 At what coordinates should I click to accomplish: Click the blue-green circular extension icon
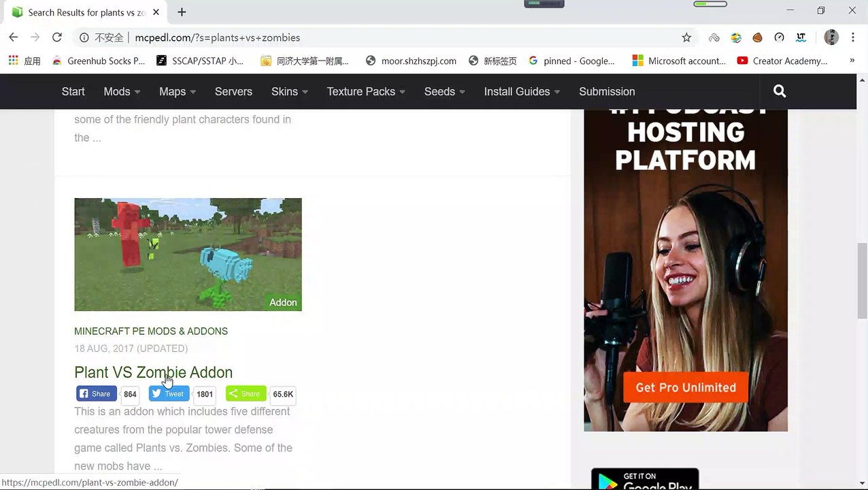click(736, 37)
